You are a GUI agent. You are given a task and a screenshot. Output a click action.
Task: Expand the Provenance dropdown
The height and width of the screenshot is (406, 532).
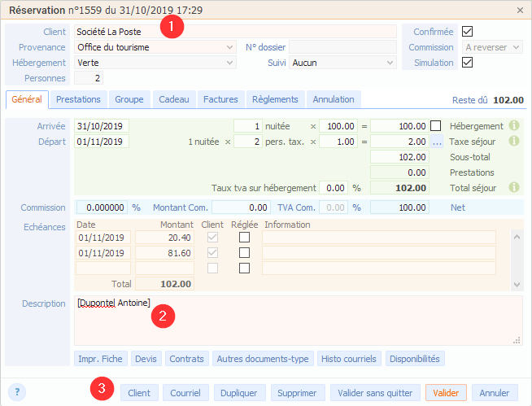230,47
